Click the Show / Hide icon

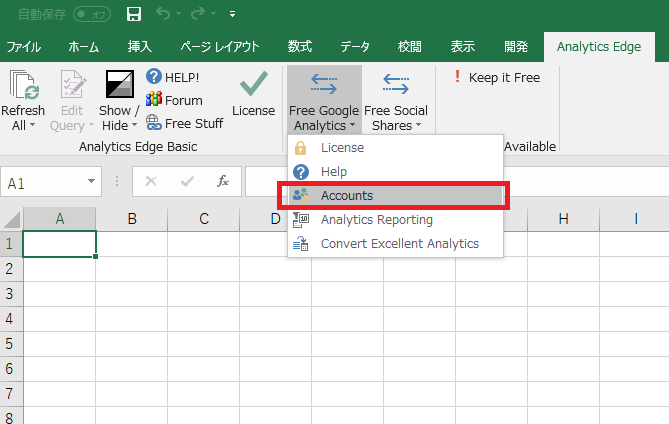(119, 84)
